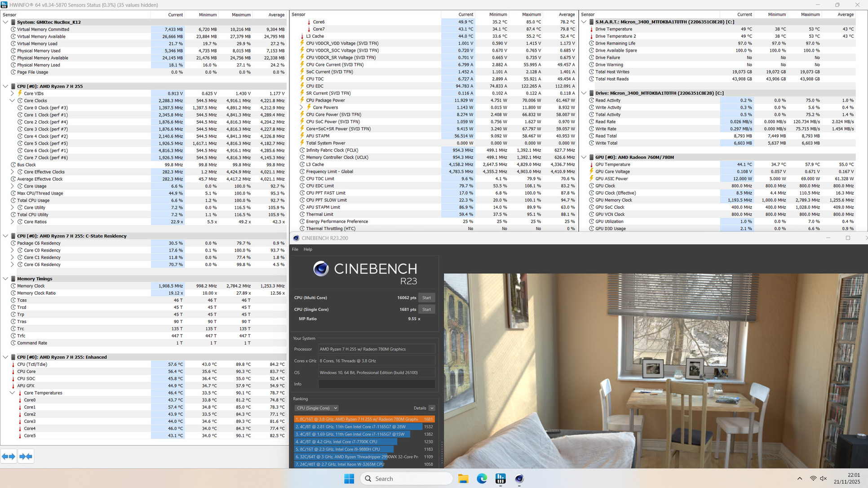Click the HWiNFO taskbar icon
This screenshot has height=488, width=868.
(x=500, y=479)
